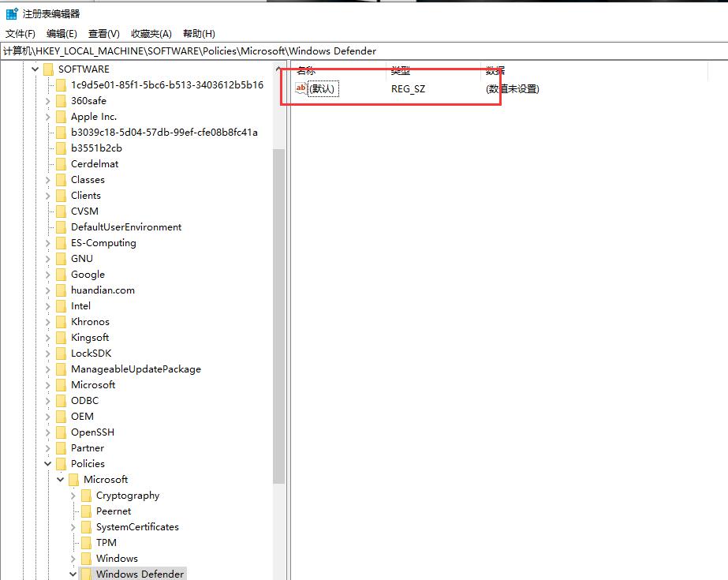Open the 收藏夹(A) menu
Screen dimensions: 728x580
pyautogui.click(x=151, y=33)
